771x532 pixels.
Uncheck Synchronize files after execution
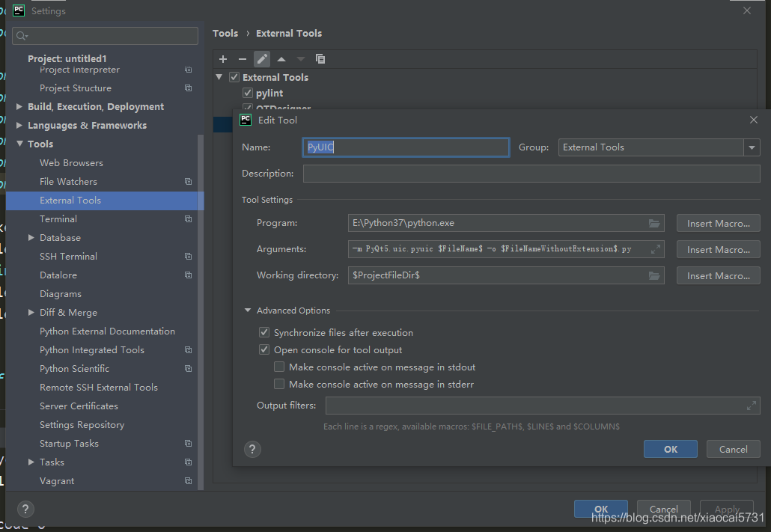click(x=264, y=332)
